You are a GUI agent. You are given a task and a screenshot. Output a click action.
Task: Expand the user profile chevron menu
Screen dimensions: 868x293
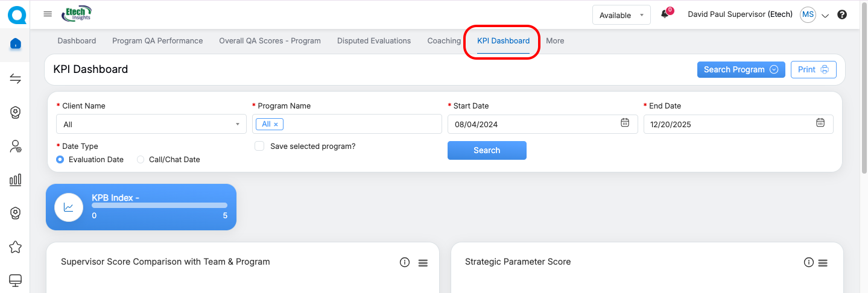[825, 16]
